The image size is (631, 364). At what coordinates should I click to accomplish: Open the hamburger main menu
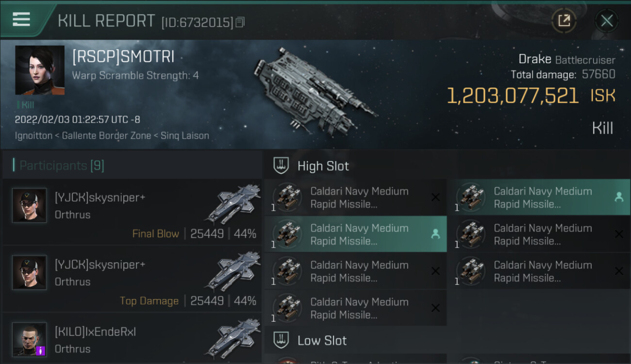click(x=21, y=19)
